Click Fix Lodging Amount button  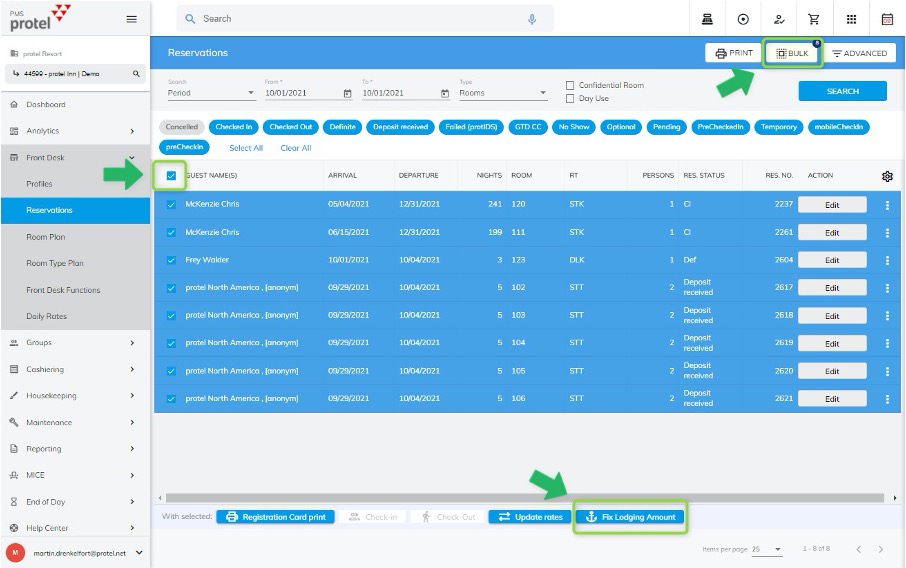pos(630,517)
